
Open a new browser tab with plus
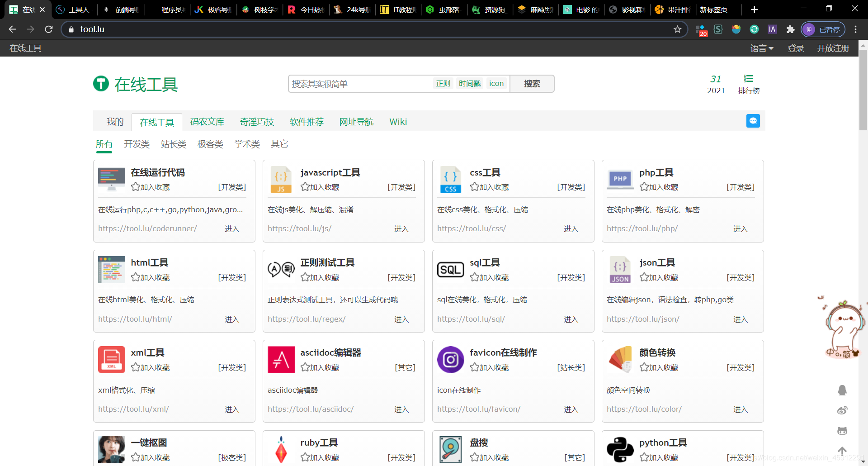click(754, 10)
